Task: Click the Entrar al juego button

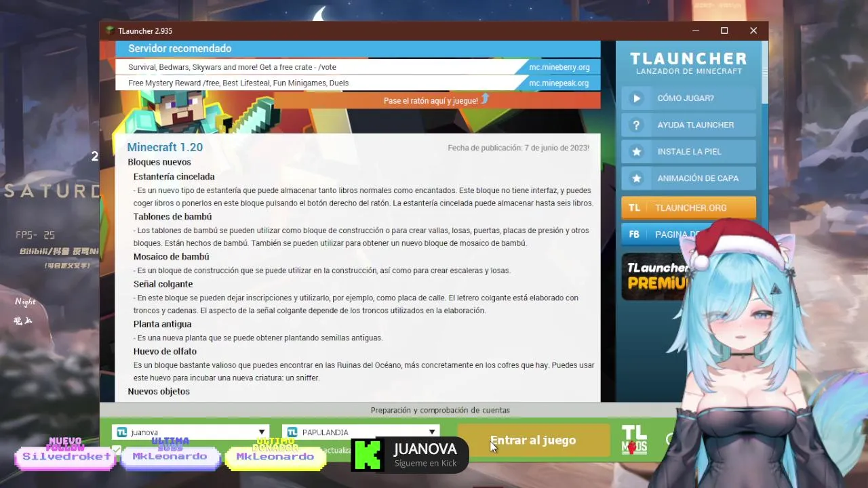Action: tap(533, 441)
